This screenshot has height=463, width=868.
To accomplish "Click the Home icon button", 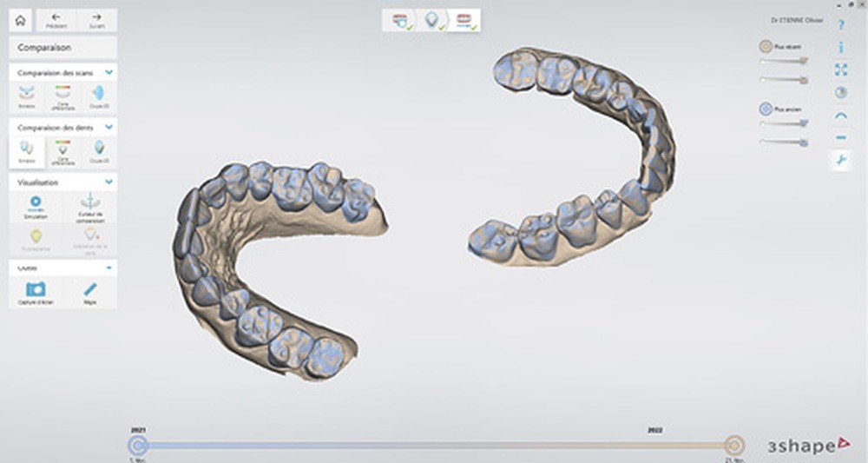I will pyautogui.click(x=21, y=21).
